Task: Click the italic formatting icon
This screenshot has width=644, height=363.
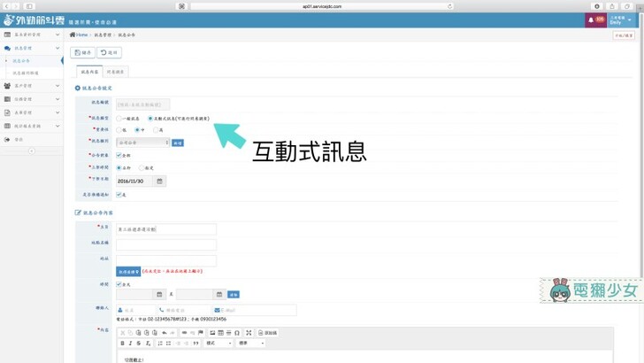Action: coord(131,343)
